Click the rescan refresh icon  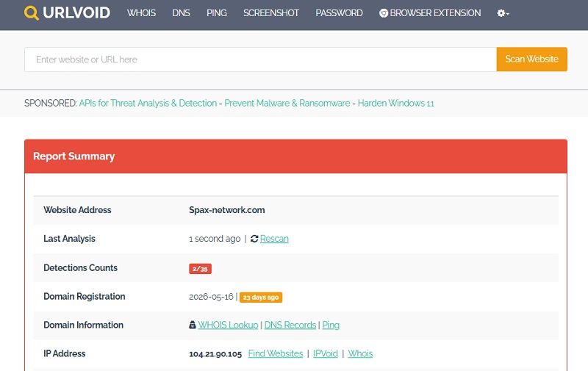(254, 239)
